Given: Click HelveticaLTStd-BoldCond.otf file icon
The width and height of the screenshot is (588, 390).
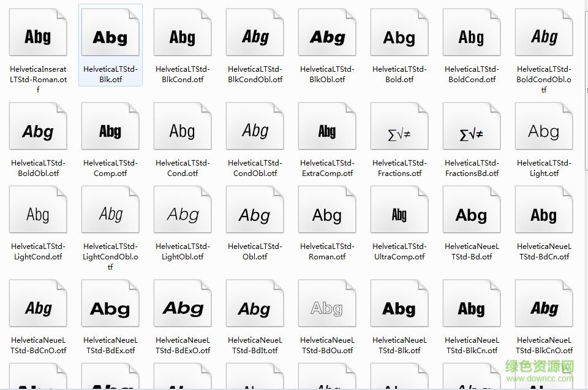Looking at the screenshot, I should tap(472, 32).
